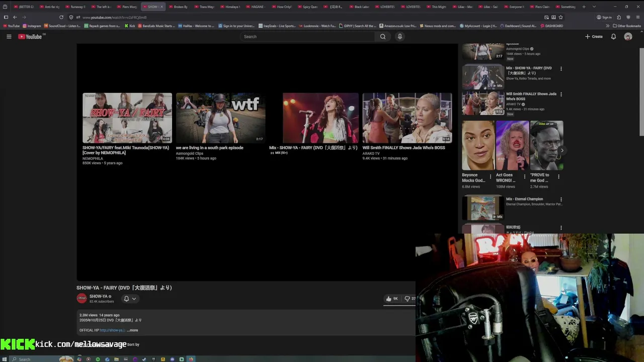The image size is (644, 362).
Task: Open Steam from the taskbar
Action: click(x=144, y=359)
